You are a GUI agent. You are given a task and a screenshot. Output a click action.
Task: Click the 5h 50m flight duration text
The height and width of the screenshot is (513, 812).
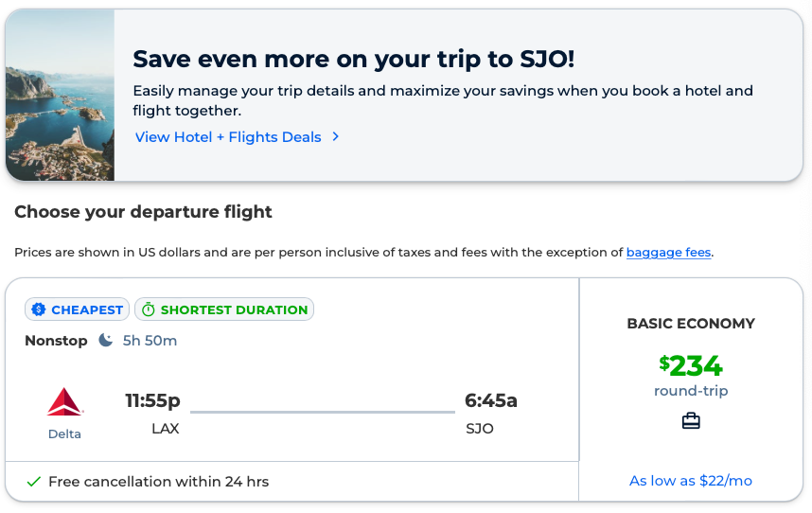tap(150, 341)
